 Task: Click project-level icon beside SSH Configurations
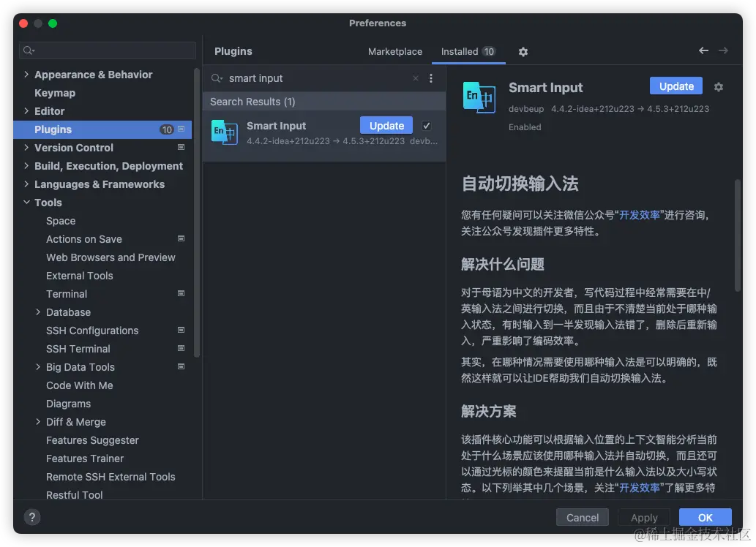pyautogui.click(x=181, y=330)
